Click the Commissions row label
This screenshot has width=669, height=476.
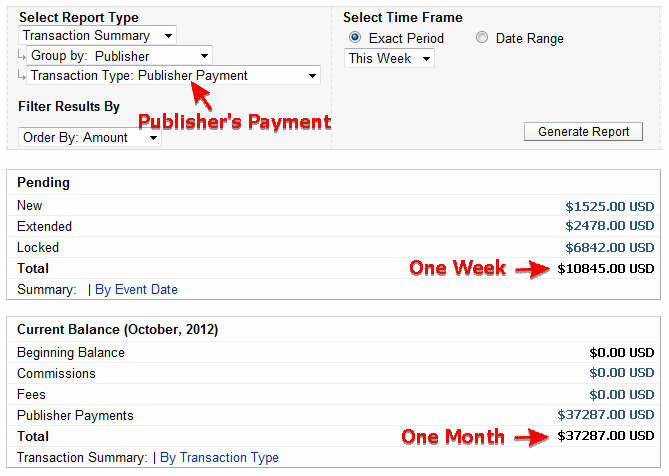pos(56,374)
